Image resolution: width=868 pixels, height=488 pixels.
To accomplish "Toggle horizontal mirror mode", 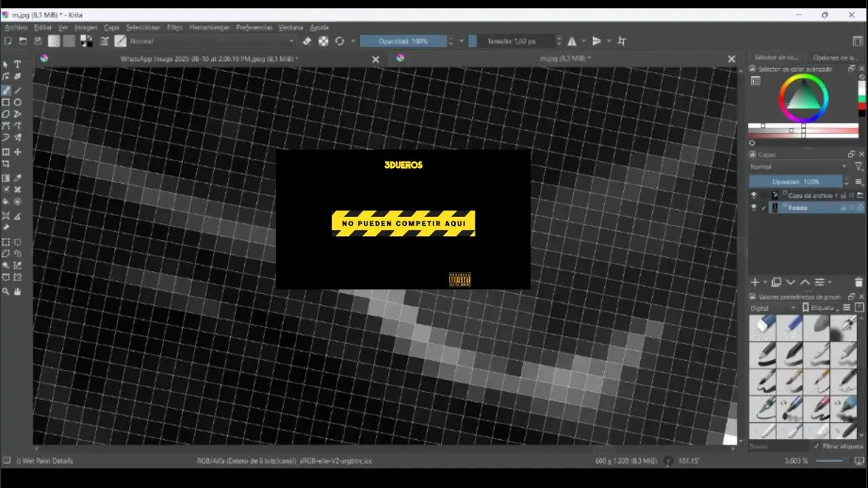I will click(572, 41).
